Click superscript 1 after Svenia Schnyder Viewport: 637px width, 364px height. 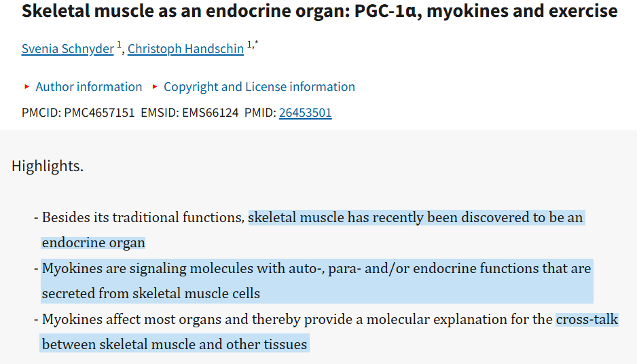(x=119, y=44)
